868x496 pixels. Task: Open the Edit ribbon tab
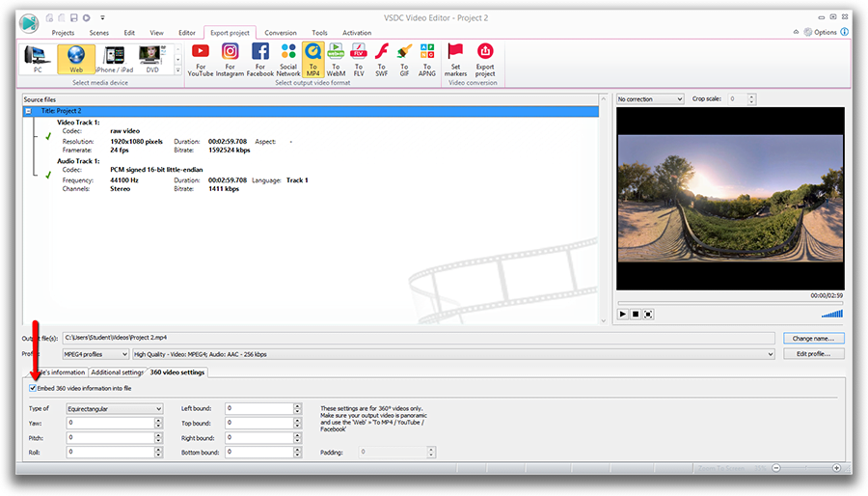129,33
